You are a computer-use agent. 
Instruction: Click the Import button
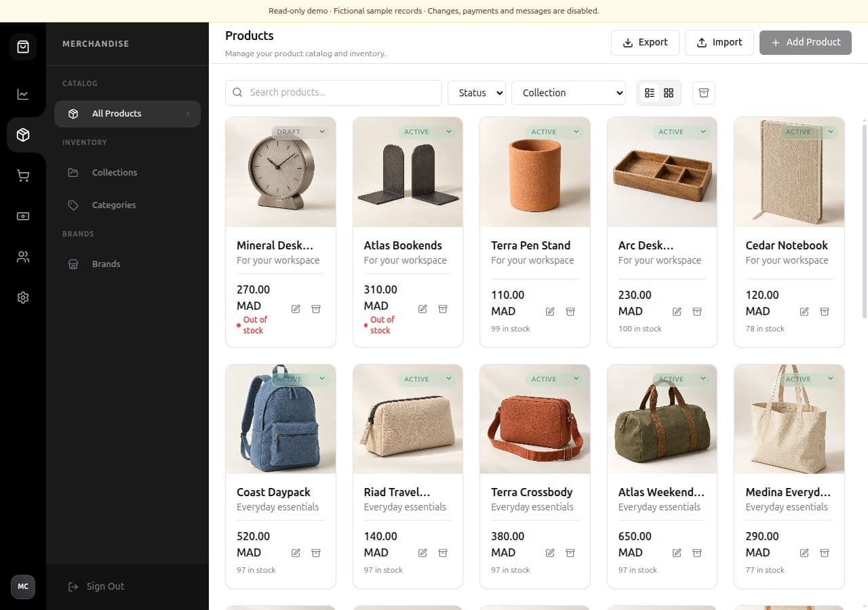(719, 42)
